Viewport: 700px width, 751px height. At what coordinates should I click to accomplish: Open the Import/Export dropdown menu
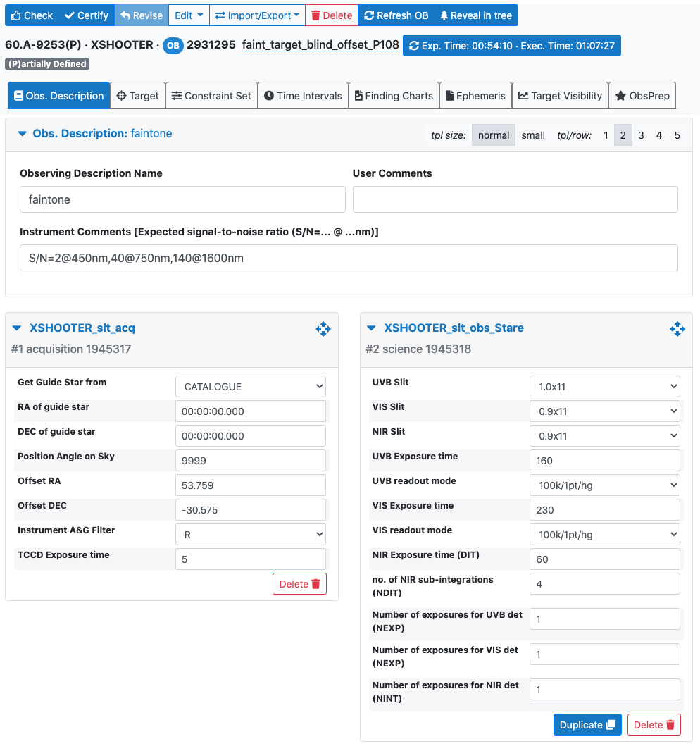point(256,15)
